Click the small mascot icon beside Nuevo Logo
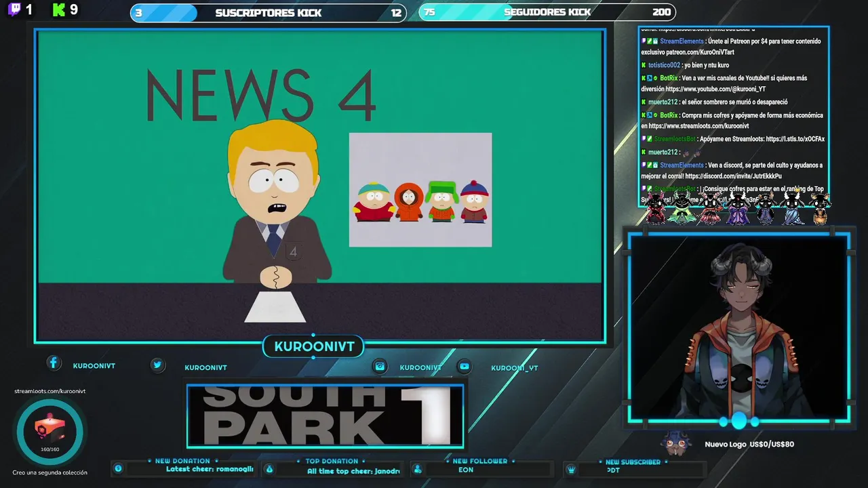 [676, 443]
